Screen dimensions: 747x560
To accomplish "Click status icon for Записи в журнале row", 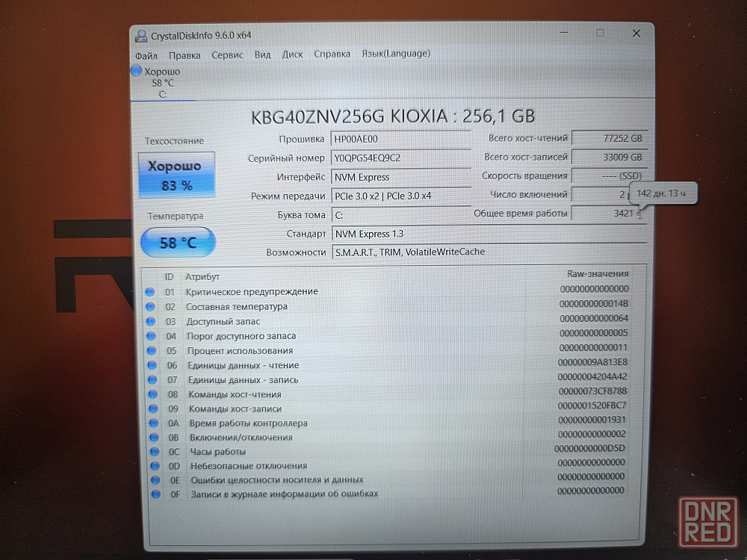I will [x=156, y=494].
